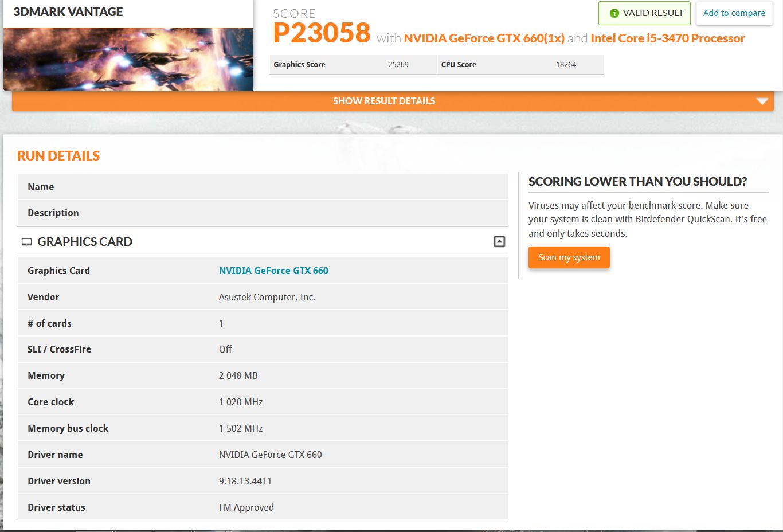The image size is (783, 532).
Task: Click the Driver status value FM Approved
Action: click(246, 507)
